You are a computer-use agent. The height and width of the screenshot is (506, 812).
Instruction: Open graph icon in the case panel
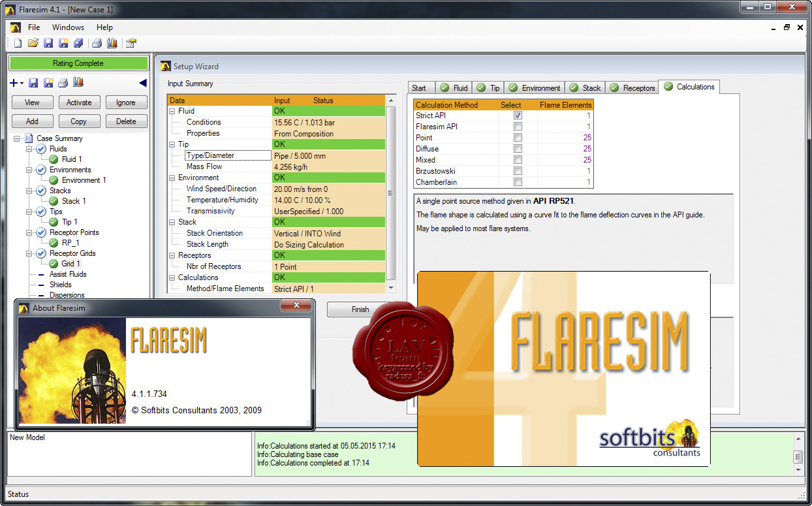click(78, 82)
